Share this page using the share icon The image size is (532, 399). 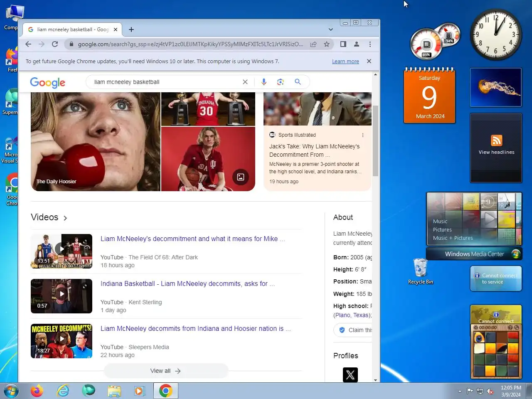click(313, 44)
